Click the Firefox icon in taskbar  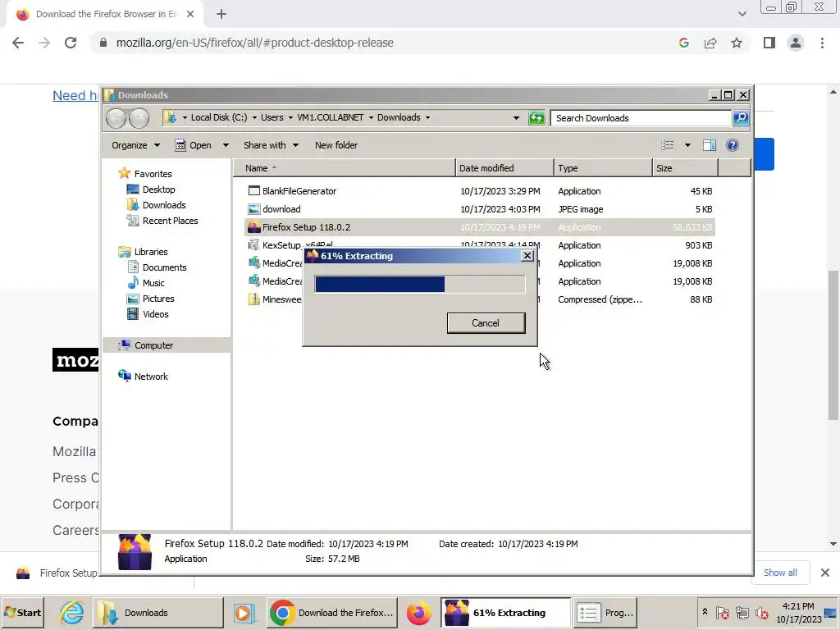(x=418, y=613)
